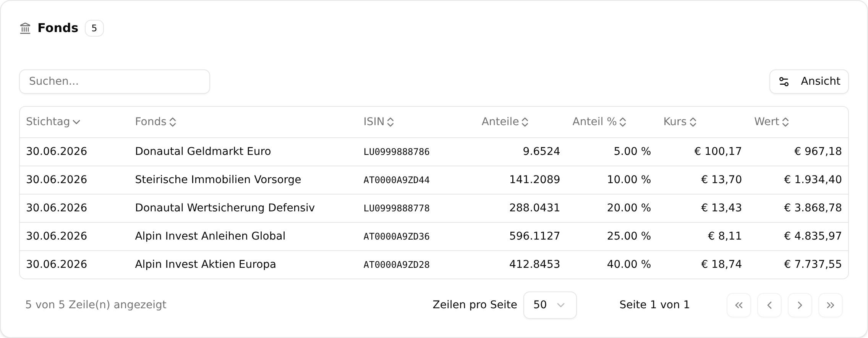Viewport: 868px width, 338px height.
Task: Click the Anteile value 596.1127
Action: (534, 236)
